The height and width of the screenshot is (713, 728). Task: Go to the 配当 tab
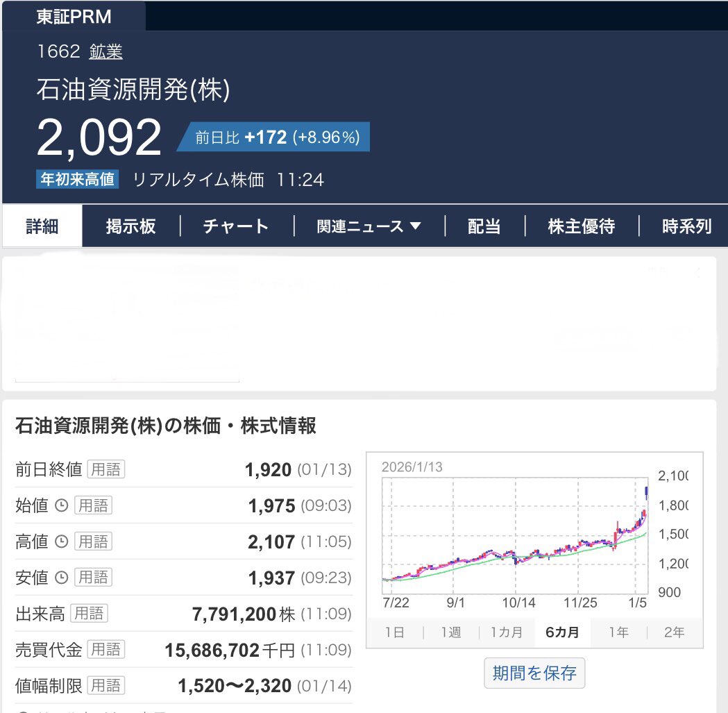click(x=484, y=226)
